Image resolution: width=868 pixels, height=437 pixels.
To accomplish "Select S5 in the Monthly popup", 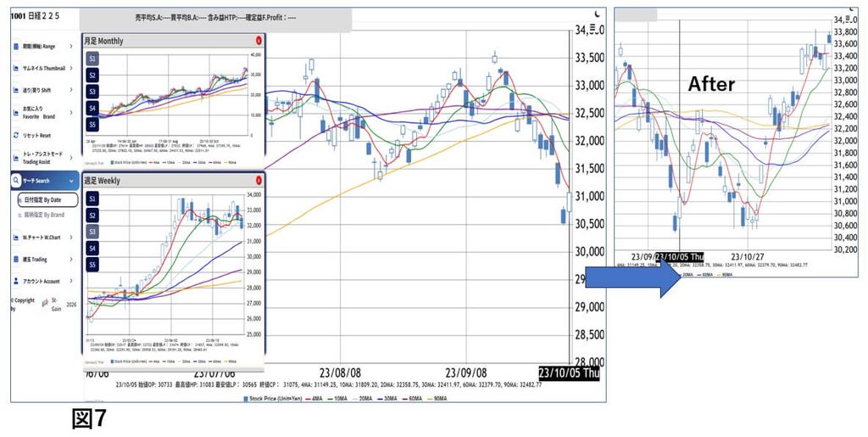I will point(92,124).
